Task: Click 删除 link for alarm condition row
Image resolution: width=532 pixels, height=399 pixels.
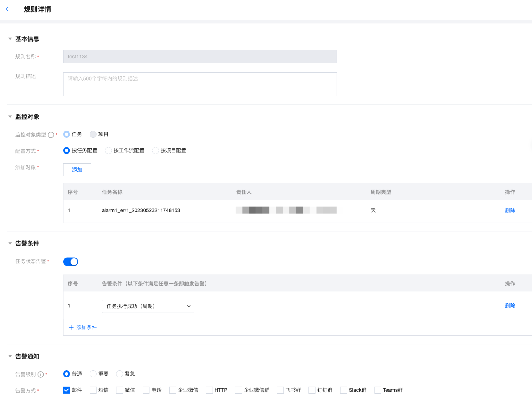Action: (x=510, y=306)
